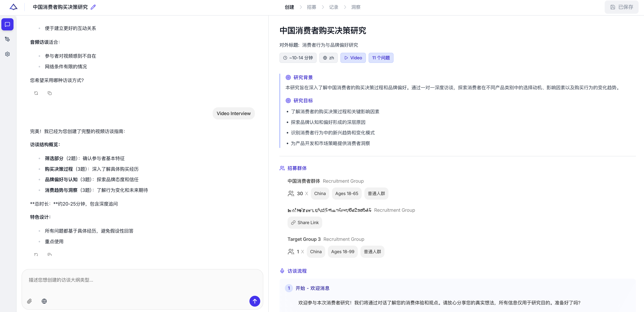Click the 研究目标 target icon
The image size is (644, 312).
(x=288, y=100)
